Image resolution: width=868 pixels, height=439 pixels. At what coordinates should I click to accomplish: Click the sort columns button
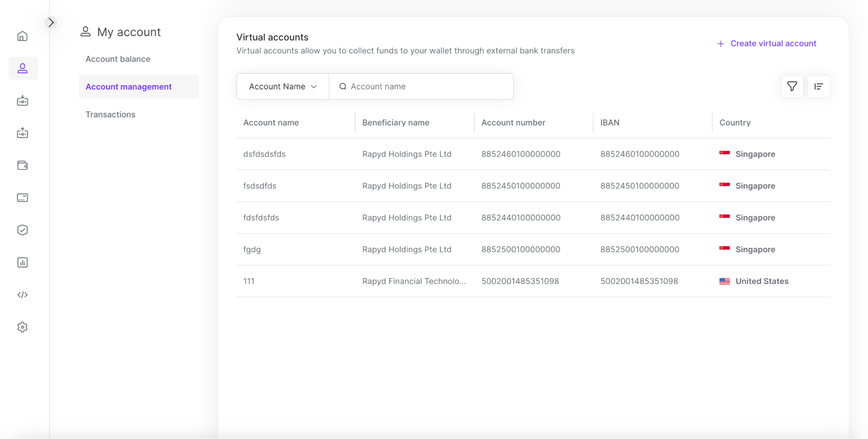coord(818,86)
